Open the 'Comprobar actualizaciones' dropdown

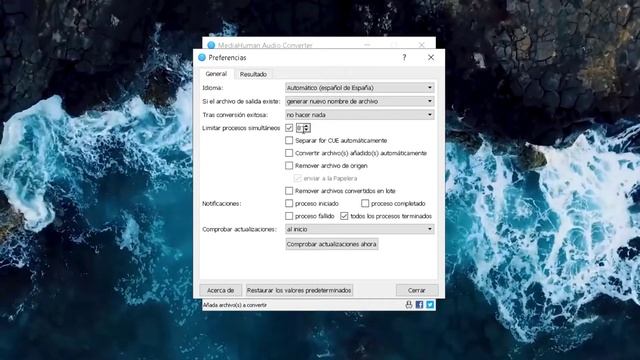point(359,229)
